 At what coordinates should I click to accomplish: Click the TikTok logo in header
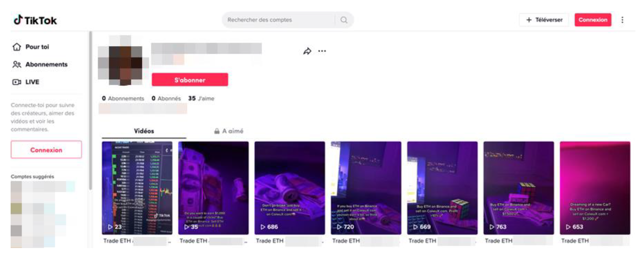tap(35, 20)
